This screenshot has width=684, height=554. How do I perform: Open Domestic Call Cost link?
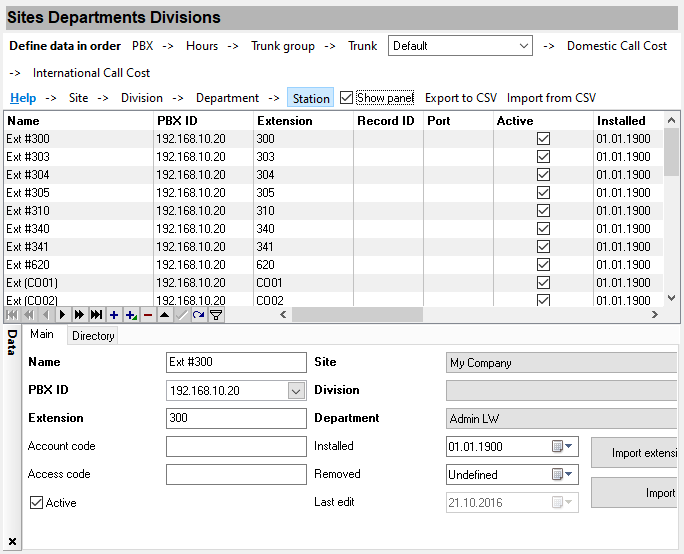tap(617, 46)
